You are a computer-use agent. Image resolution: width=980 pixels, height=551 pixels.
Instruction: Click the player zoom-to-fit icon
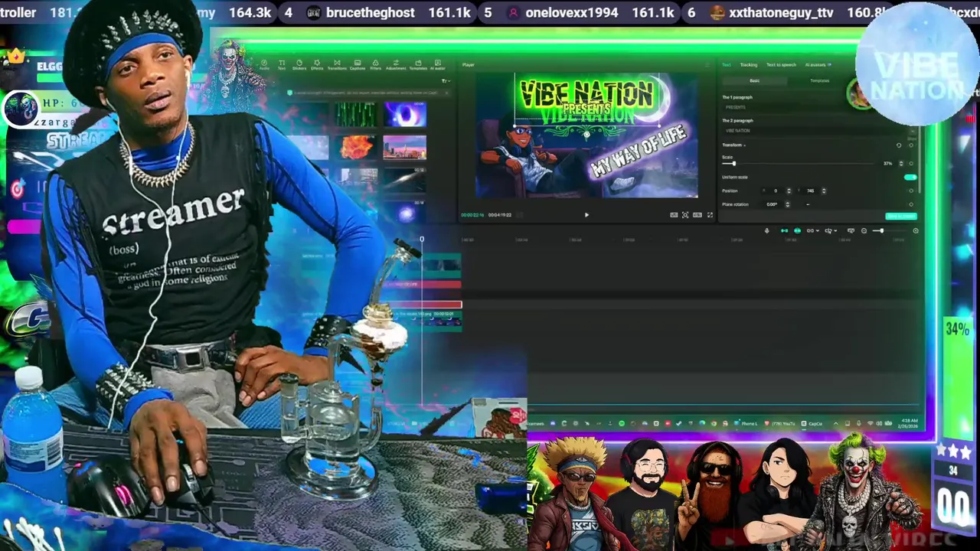coord(685,215)
